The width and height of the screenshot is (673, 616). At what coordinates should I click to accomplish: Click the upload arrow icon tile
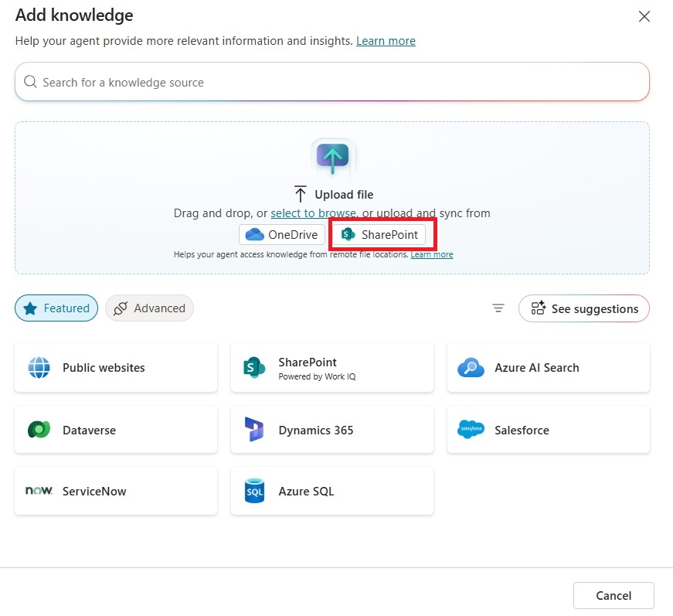[x=332, y=158]
